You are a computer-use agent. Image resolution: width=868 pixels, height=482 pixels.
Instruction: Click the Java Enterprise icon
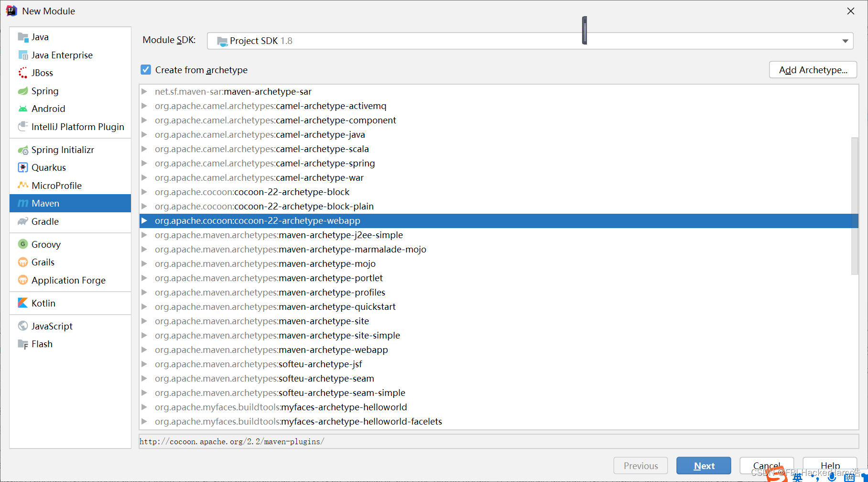(23, 55)
